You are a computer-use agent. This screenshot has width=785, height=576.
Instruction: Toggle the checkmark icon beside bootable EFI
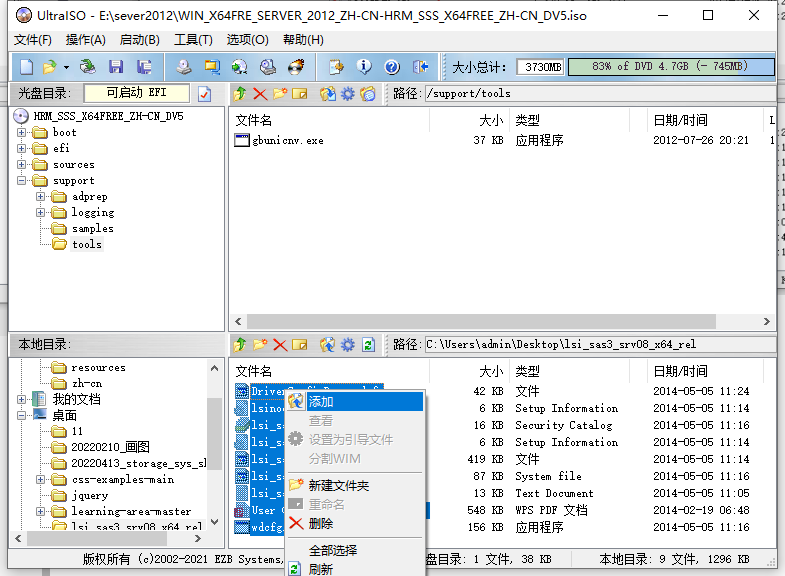pyautogui.click(x=204, y=93)
